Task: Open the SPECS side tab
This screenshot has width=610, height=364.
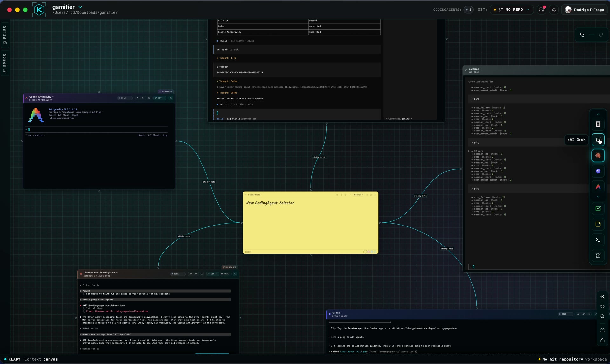Action: coord(5,63)
